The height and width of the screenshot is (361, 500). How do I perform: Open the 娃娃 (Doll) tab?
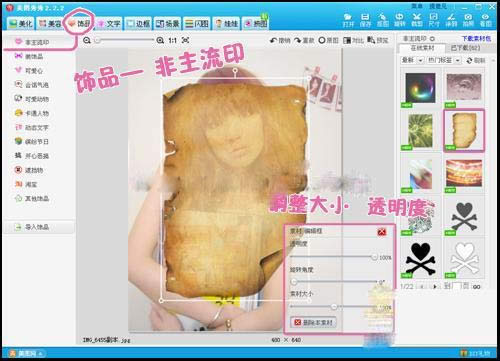[226, 24]
